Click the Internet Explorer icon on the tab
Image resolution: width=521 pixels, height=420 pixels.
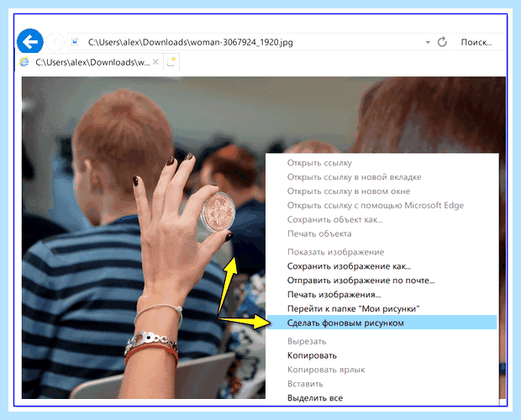pos(24,62)
